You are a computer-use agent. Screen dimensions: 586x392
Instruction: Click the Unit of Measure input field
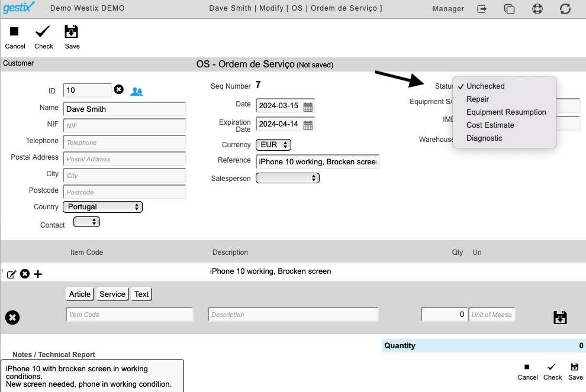[x=492, y=315]
